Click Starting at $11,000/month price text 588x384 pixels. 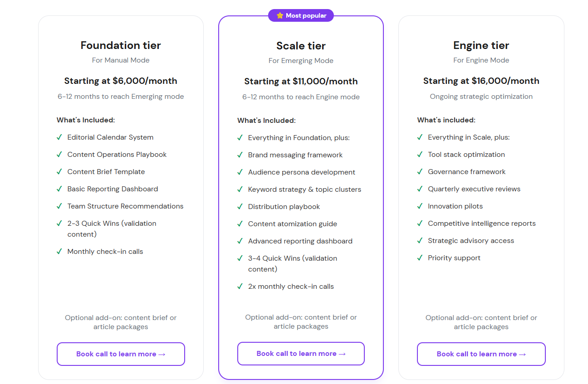click(301, 81)
